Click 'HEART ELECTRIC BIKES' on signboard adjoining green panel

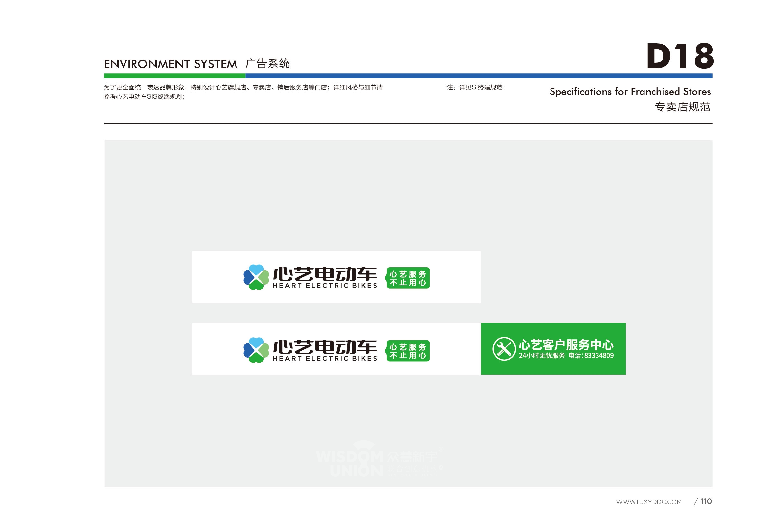pos(325,358)
